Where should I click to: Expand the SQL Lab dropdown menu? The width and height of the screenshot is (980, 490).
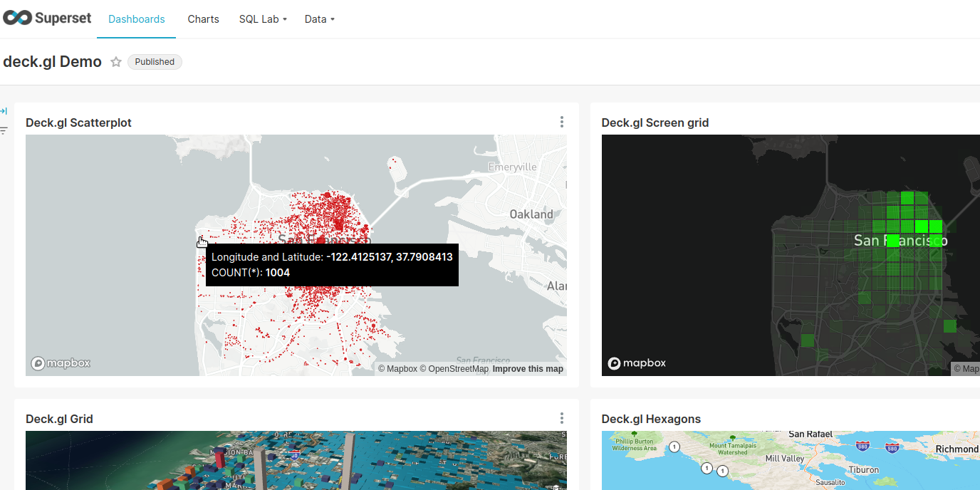coord(263,19)
